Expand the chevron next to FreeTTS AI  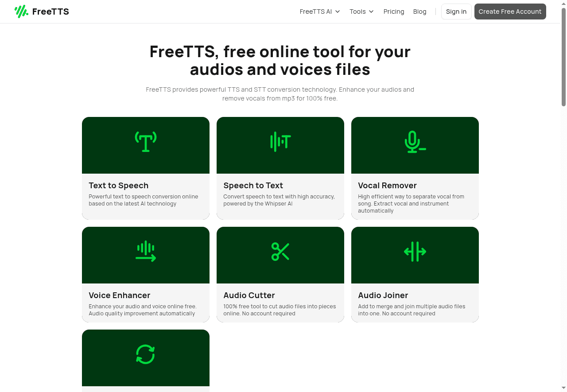337,12
